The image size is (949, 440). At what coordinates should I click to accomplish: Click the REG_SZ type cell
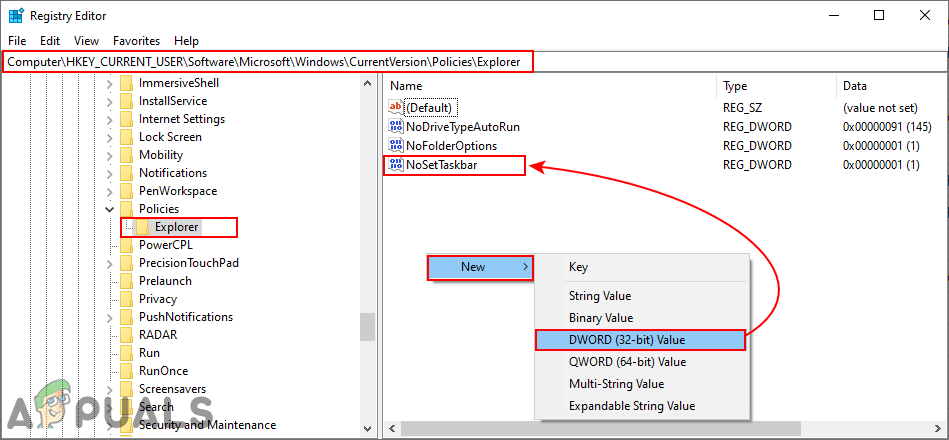[x=742, y=108]
